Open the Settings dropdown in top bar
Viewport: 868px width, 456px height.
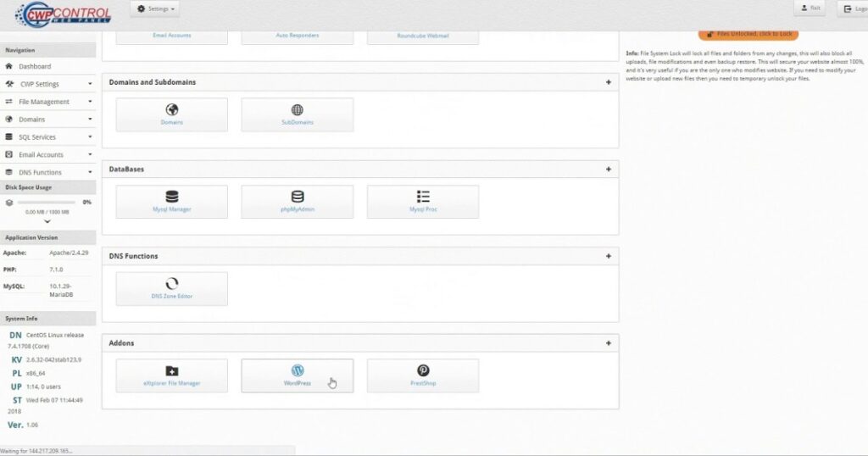click(156, 8)
